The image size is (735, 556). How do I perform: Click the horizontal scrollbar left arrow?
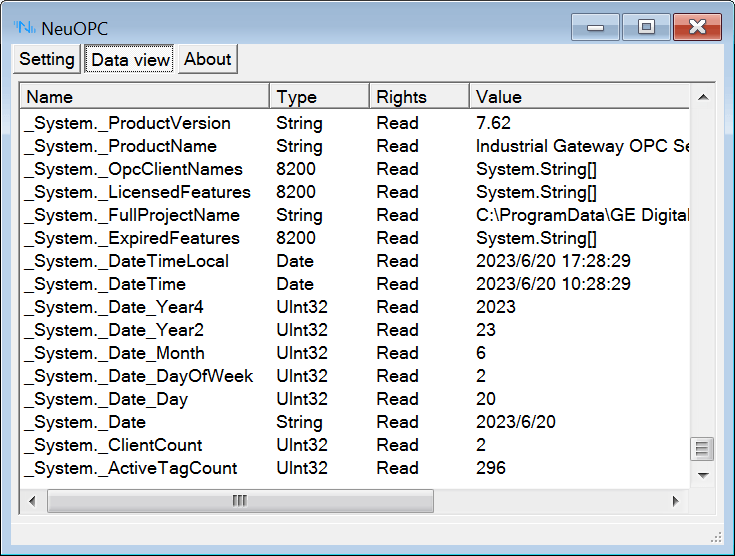(32, 501)
